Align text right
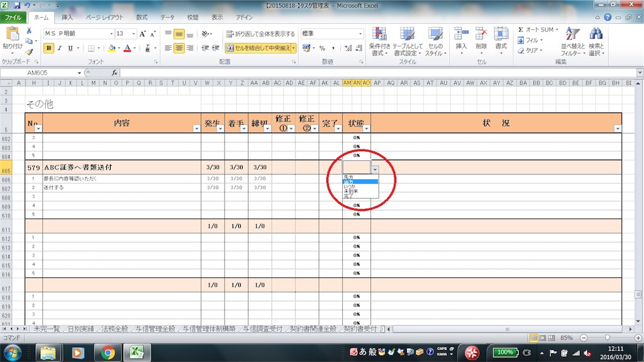644x362 pixels. tap(190, 48)
